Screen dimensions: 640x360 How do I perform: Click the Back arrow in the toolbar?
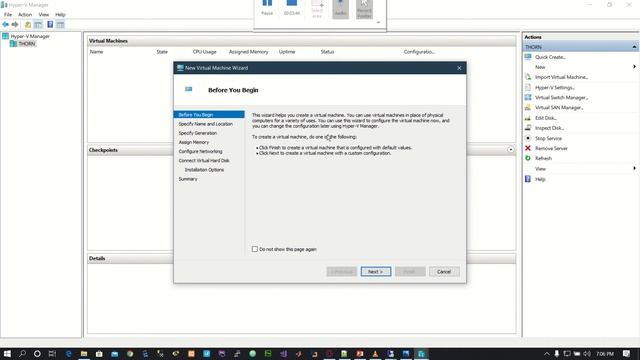[x=6, y=25]
